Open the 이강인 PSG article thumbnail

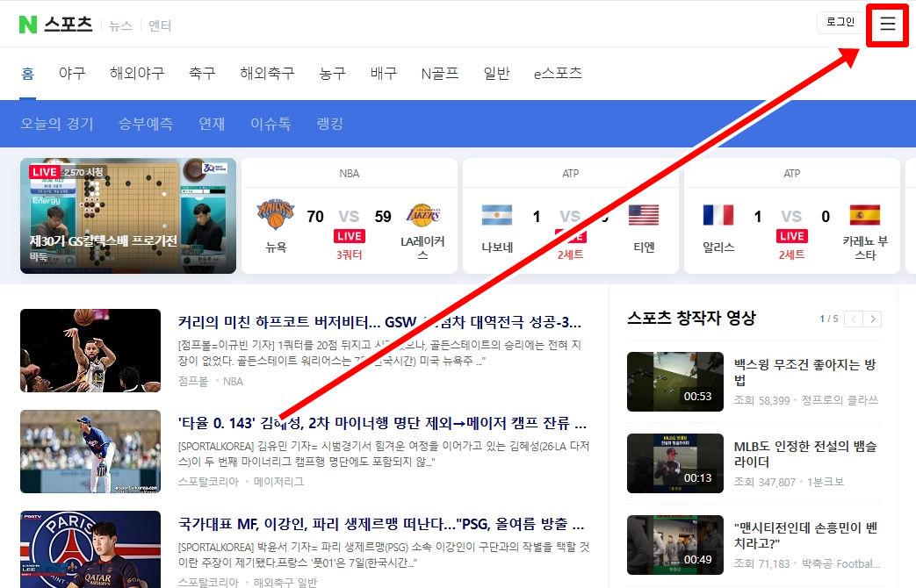pos(90,549)
